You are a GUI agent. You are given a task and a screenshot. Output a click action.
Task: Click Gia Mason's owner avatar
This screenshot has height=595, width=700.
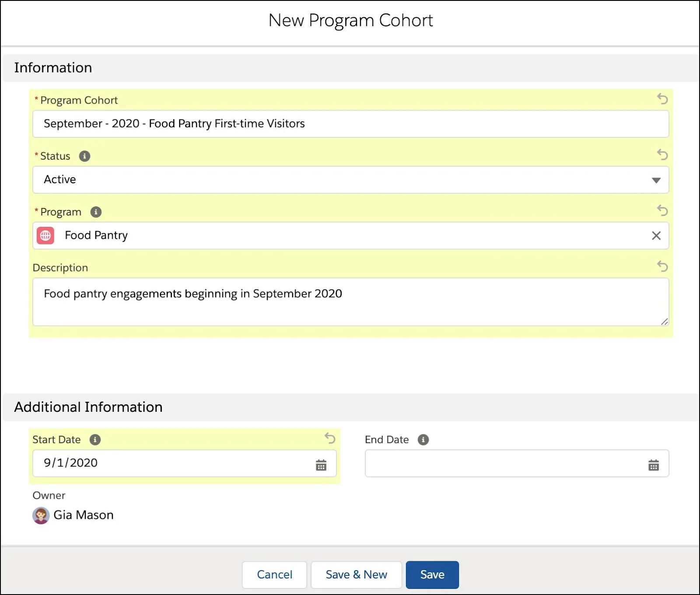[41, 515]
